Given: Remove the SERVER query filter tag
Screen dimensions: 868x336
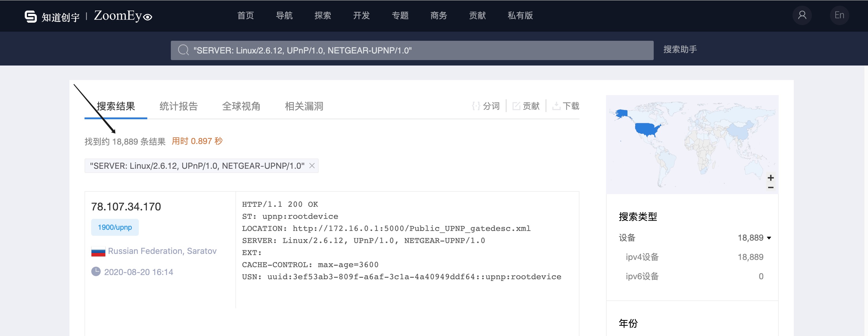Looking at the screenshot, I should pyautogui.click(x=312, y=166).
